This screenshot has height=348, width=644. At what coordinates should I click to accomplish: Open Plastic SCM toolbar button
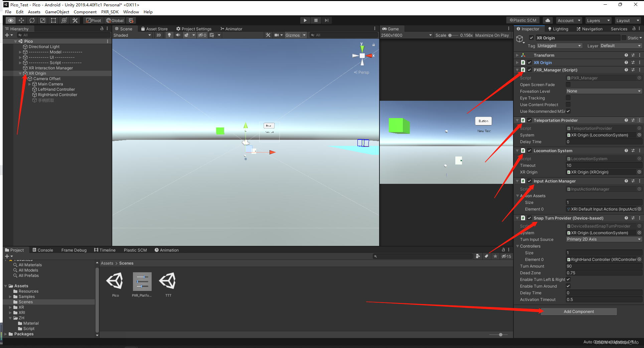pos(523,20)
